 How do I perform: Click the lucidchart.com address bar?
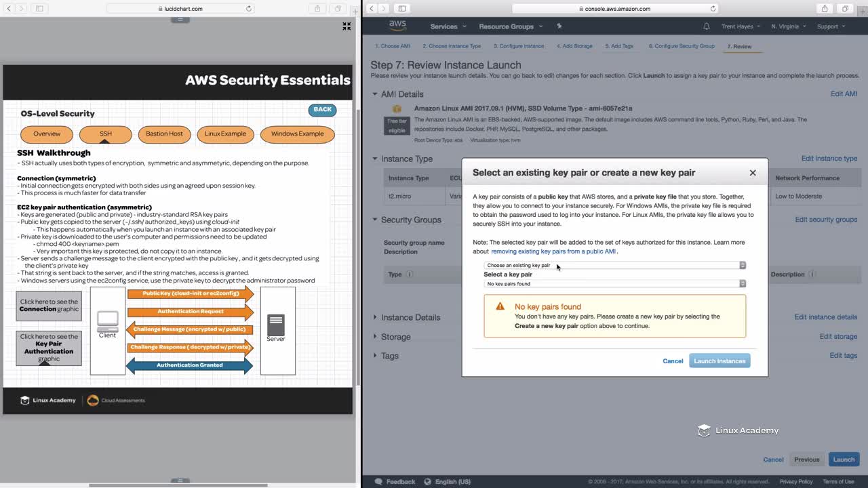[x=180, y=9]
